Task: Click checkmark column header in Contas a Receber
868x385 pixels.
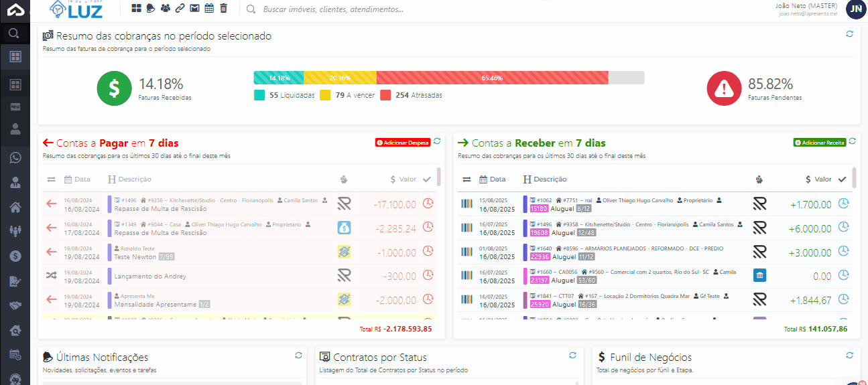Action: click(843, 179)
